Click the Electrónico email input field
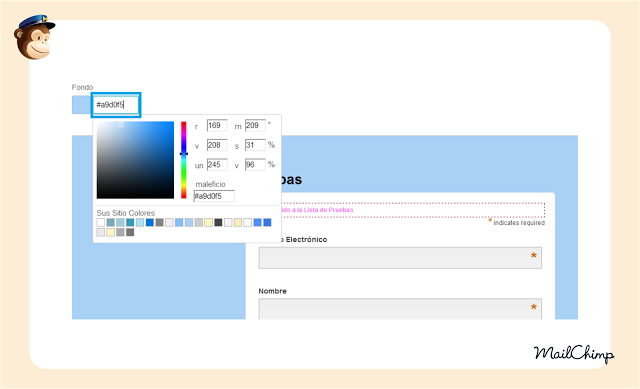Screen dimensions: 640x389 point(400,258)
